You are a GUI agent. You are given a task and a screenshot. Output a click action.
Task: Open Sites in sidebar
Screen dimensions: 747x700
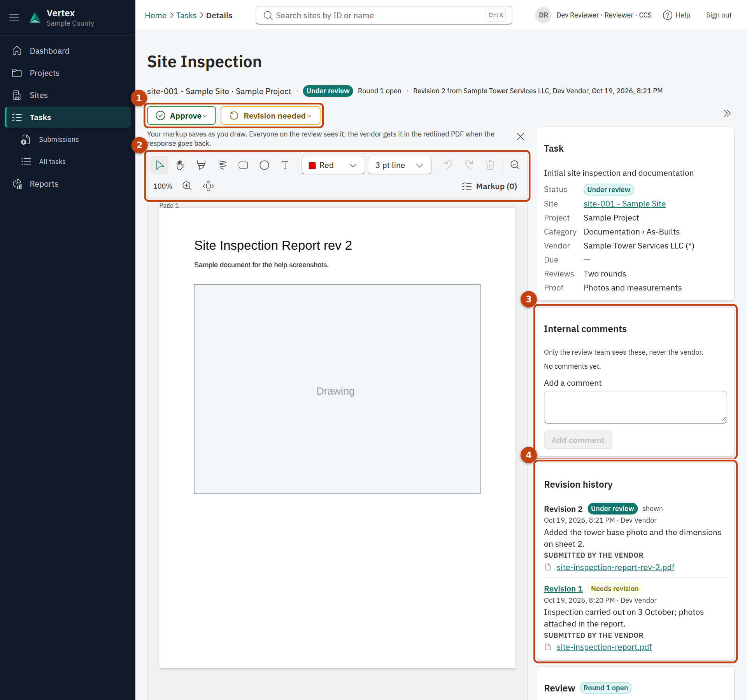tap(68, 95)
